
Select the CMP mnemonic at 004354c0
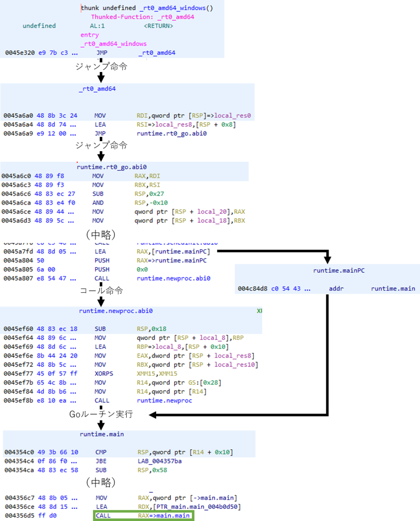(100, 452)
